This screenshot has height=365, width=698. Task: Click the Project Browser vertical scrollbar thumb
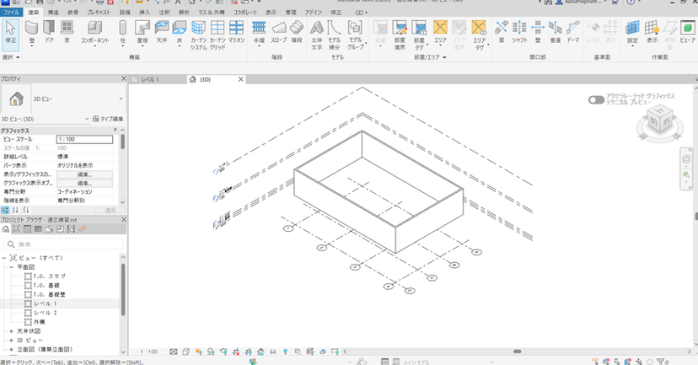pos(123,289)
